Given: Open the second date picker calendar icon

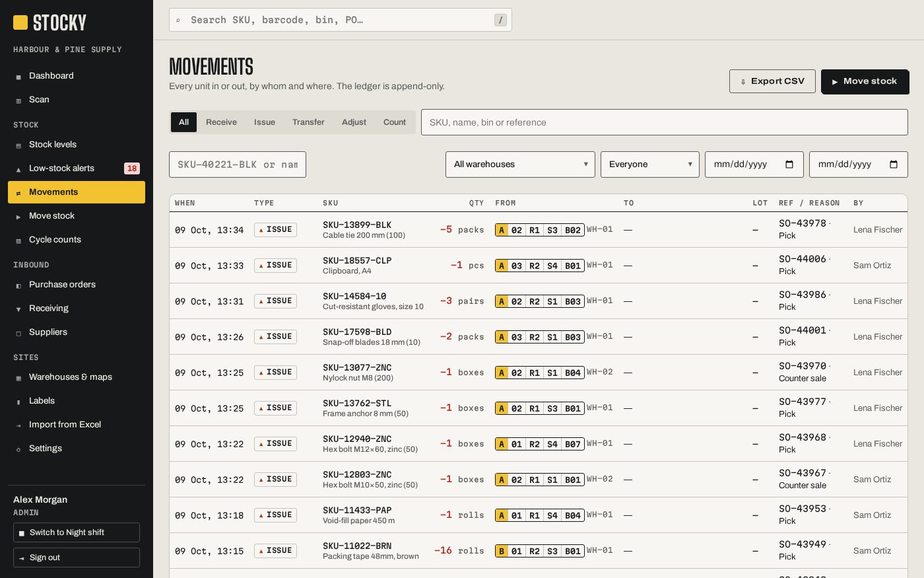Looking at the screenshot, I should tap(894, 164).
